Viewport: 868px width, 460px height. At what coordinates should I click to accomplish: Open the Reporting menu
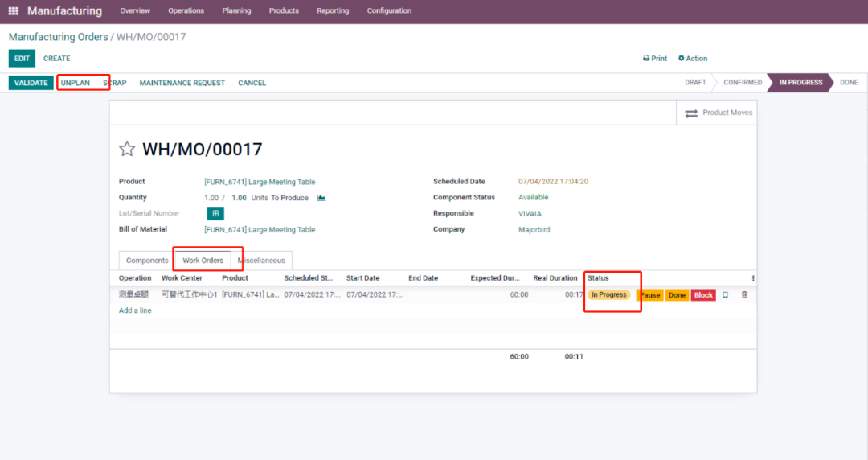click(333, 11)
